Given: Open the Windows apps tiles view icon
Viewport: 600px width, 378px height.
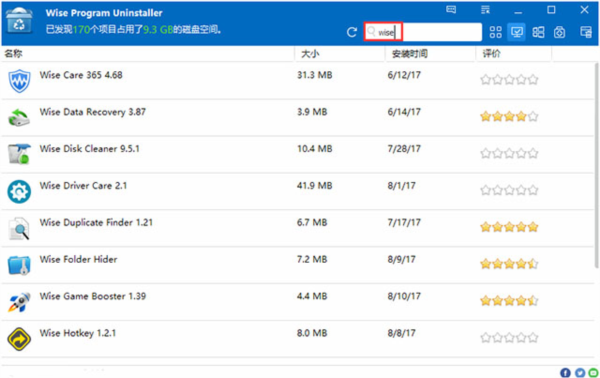Looking at the screenshot, I should click(x=538, y=32).
